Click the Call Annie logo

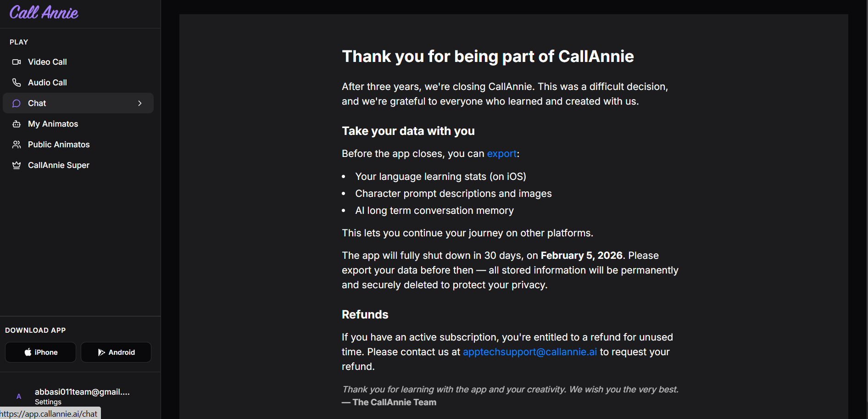pos(44,12)
